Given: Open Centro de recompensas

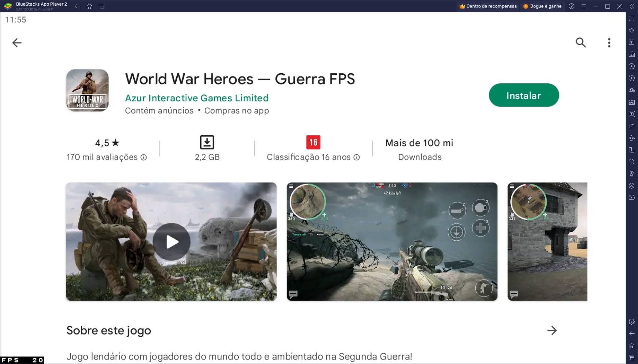Looking at the screenshot, I should [488, 6].
